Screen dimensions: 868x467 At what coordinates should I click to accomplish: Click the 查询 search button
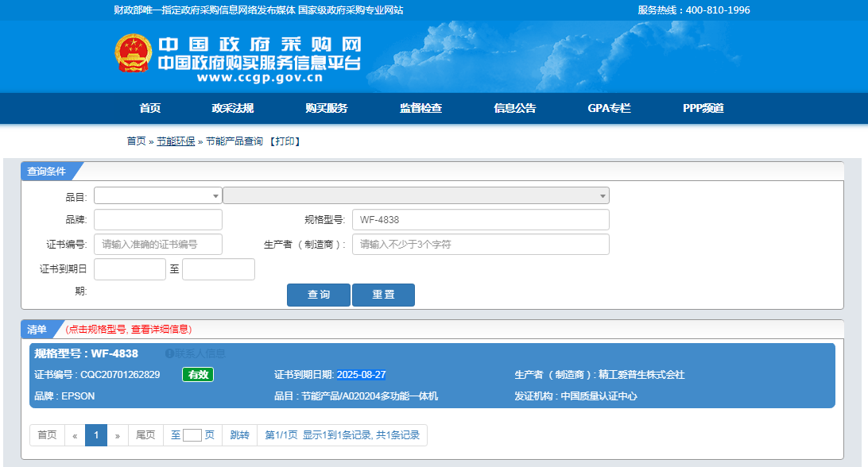coord(318,295)
